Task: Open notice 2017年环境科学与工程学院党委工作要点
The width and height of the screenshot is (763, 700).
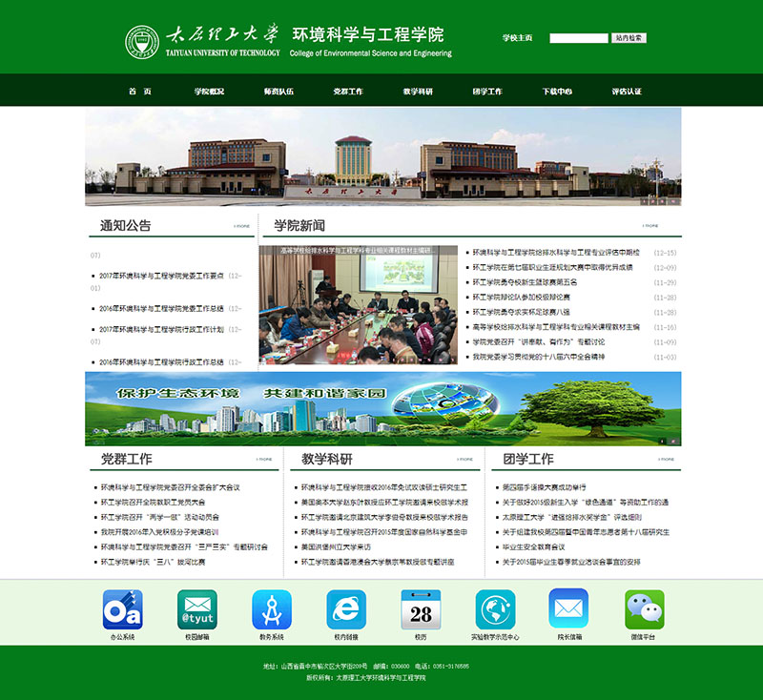Action: (161, 276)
